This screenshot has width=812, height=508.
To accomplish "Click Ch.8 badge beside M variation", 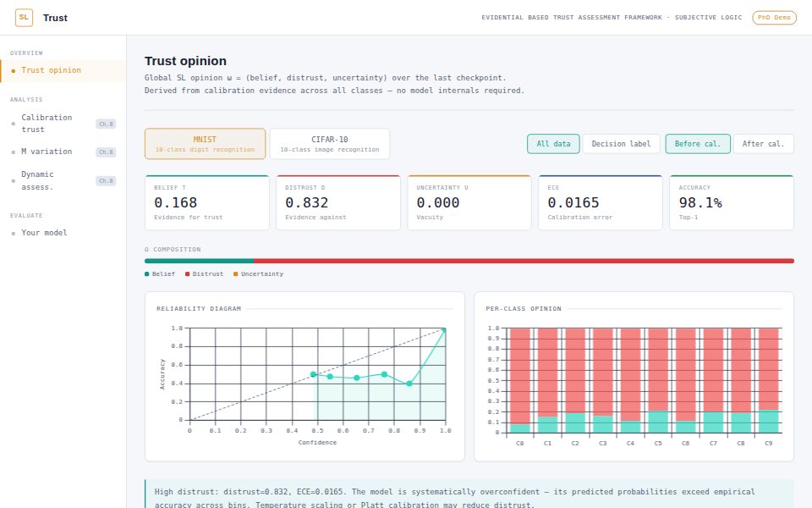I will click(x=106, y=152).
